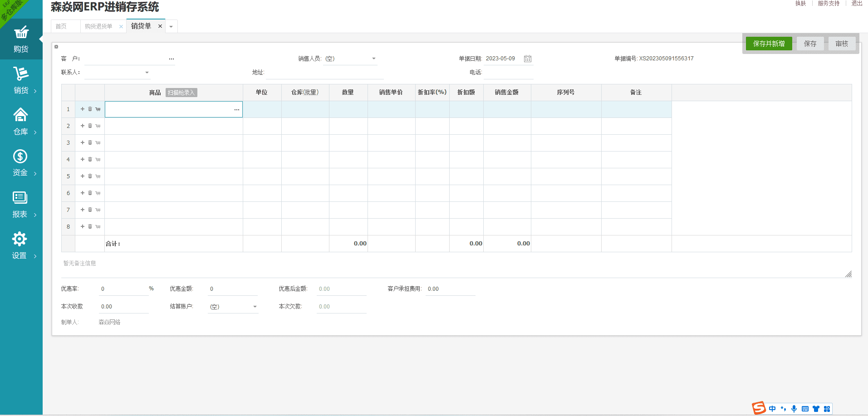Toggle punctuation mode in IME bar
Viewport: 868px width, 416px height.
coord(783,409)
